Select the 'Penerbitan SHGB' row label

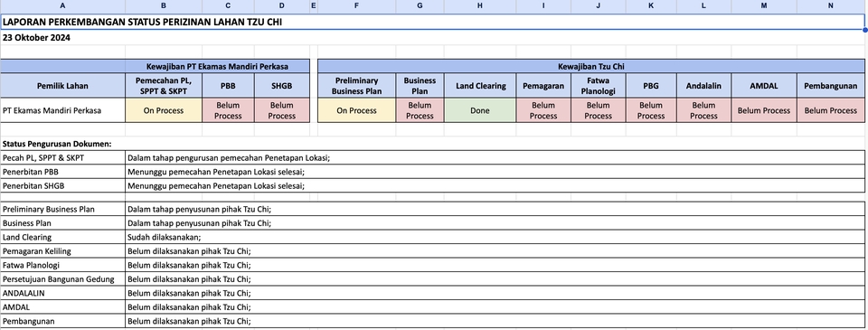pyautogui.click(x=62, y=185)
